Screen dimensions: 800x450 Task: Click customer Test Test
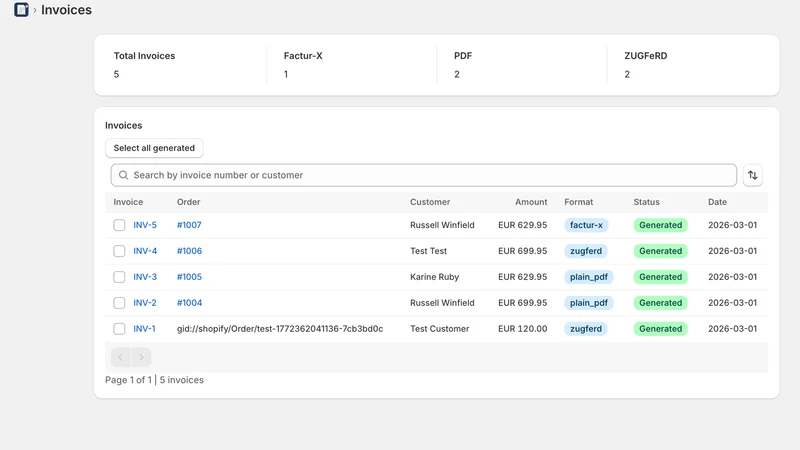tap(429, 251)
